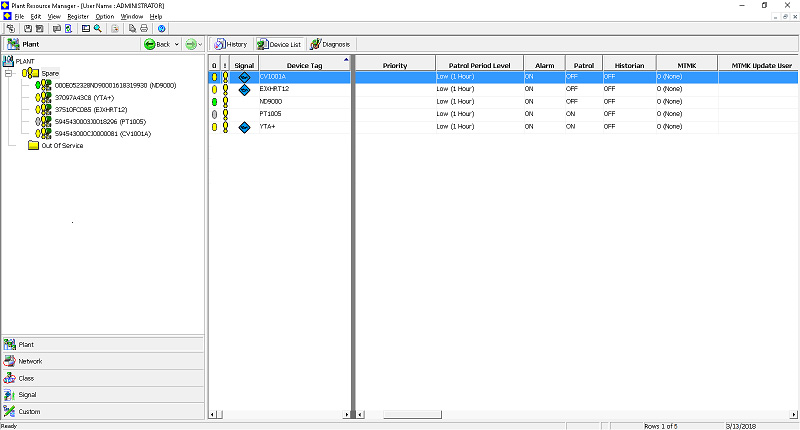Select the Custom view button
800x430 pixels.
[x=29, y=412]
